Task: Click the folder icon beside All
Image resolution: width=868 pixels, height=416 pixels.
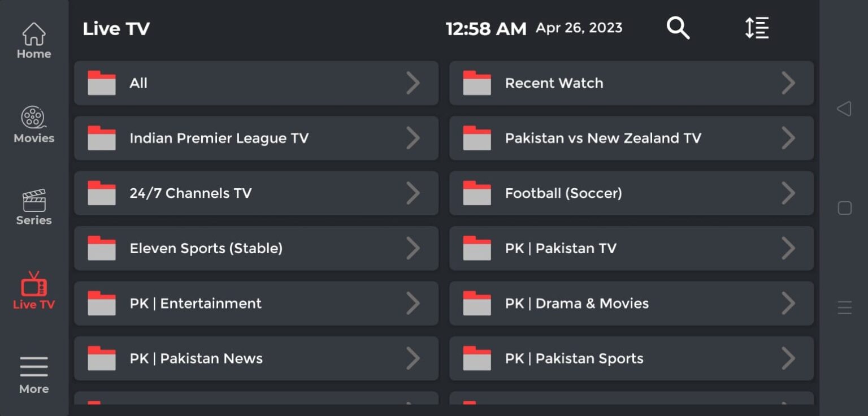Action: tap(102, 83)
